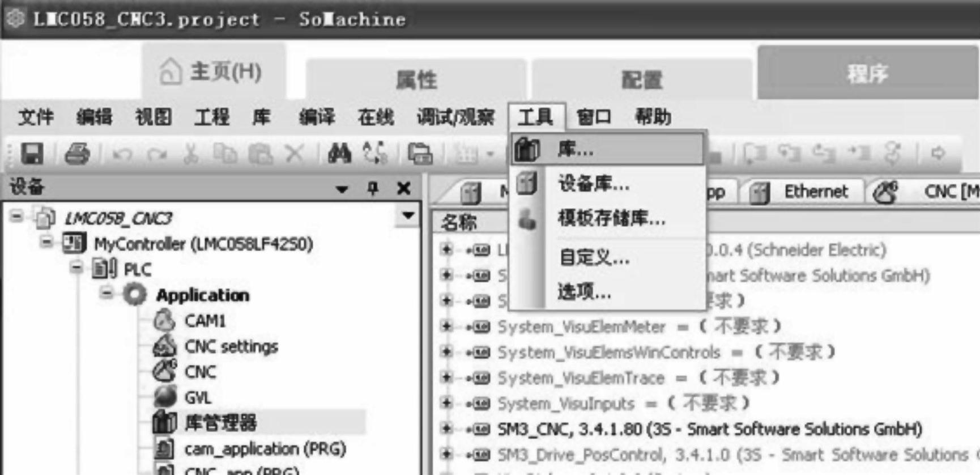Open the 主页(H) home tab

pyautogui.click(x=213, y=71)
